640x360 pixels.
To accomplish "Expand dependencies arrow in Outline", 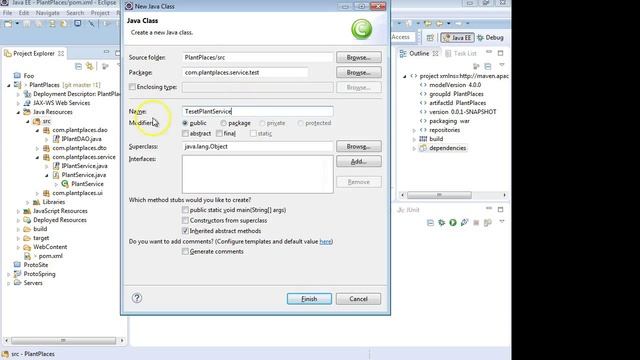I will click(x=414, y=148).
